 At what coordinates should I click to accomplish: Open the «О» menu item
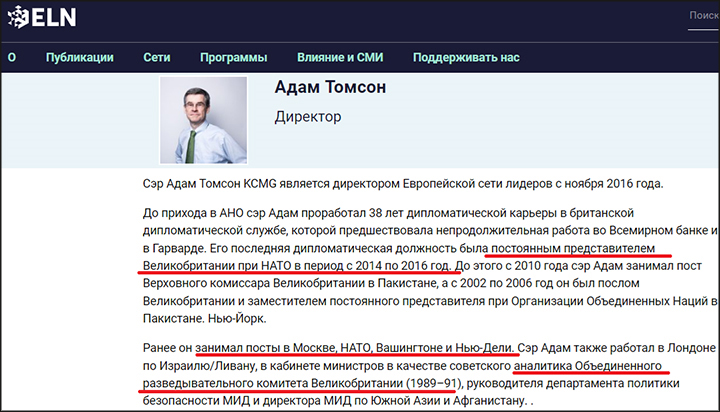tap(12, 57)
